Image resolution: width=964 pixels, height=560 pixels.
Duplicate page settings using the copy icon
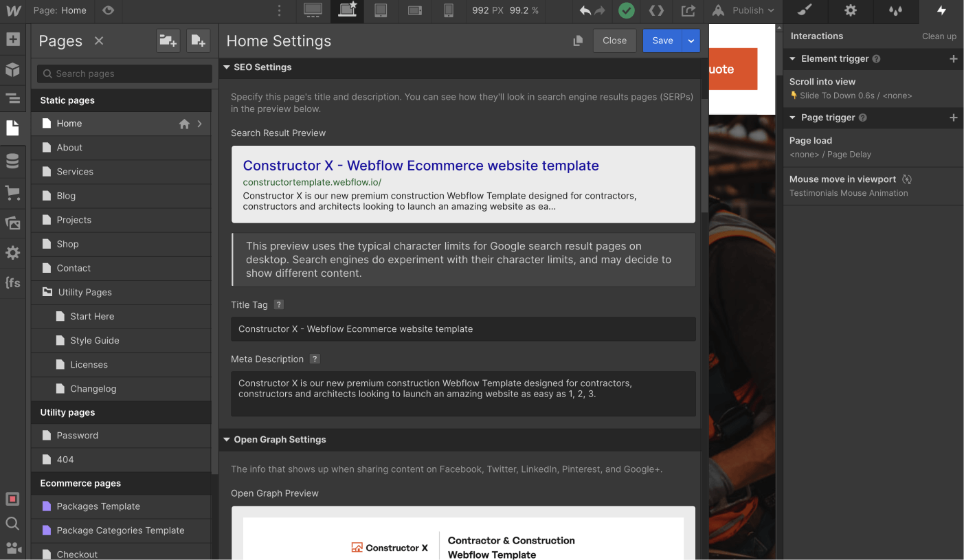point(578,41)
